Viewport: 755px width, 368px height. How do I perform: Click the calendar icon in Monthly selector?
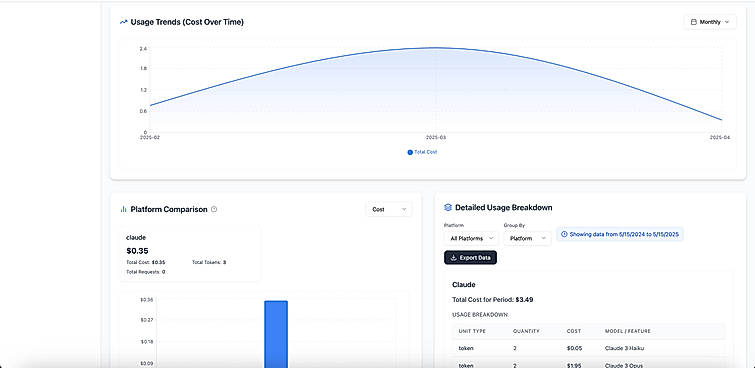[693, 22]
